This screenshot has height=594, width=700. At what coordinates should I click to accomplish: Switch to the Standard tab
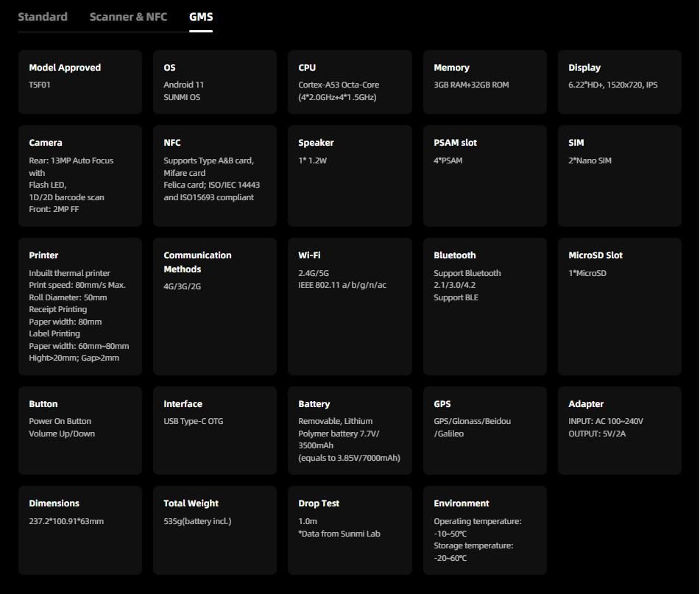click(x=43, y=16)
